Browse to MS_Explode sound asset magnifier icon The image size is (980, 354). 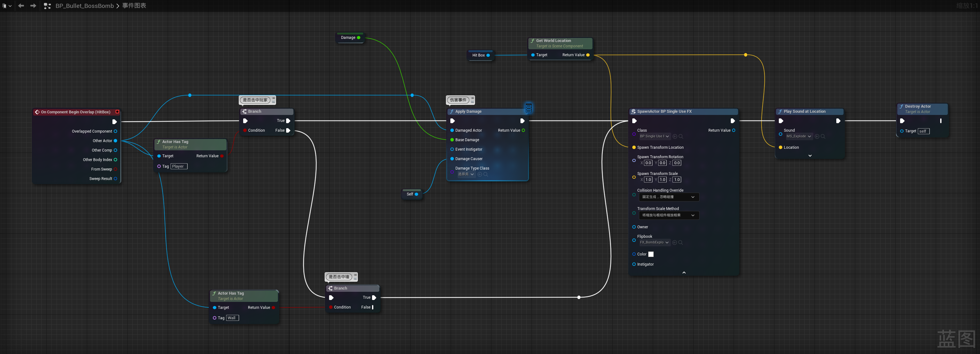(x=823, y=136)
